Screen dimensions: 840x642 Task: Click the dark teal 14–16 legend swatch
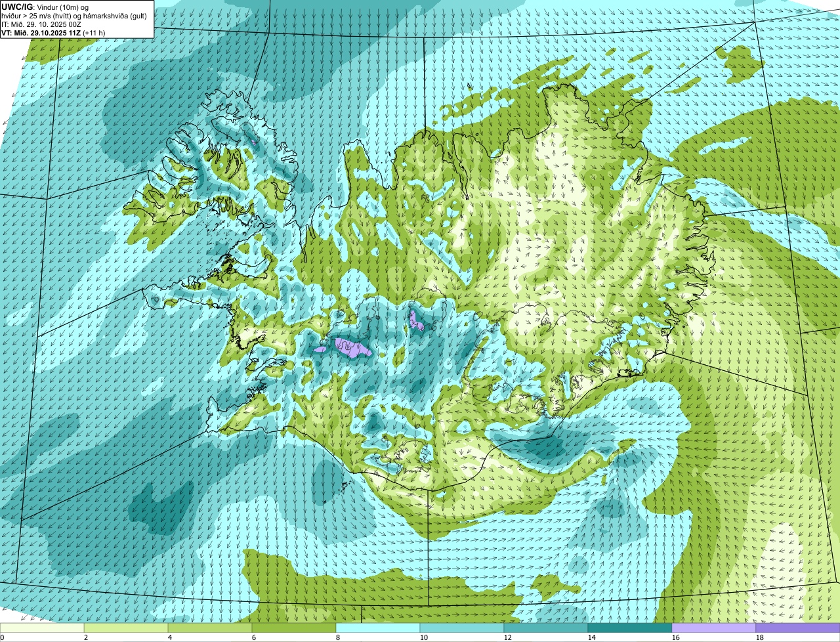(x=630, y=628)
